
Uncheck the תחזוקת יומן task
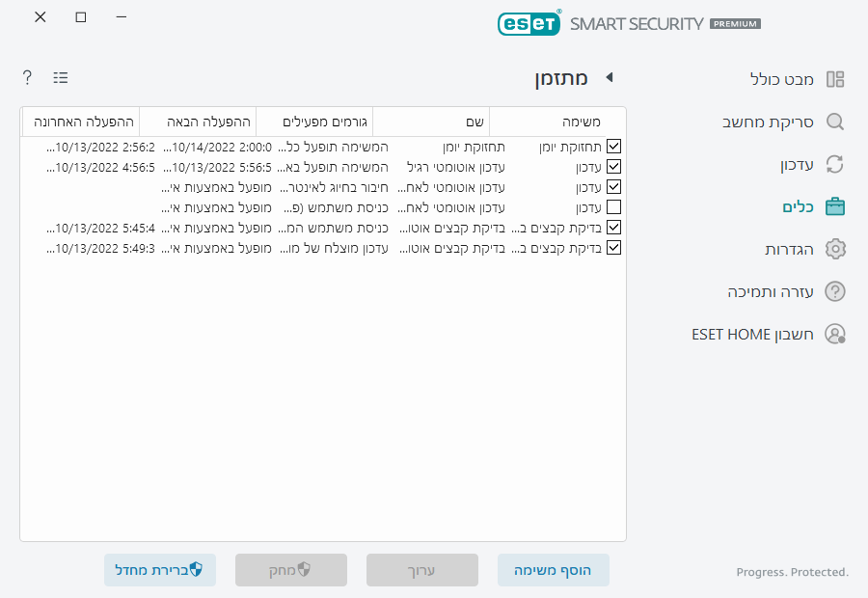pyautogui.click(x=613, y=146)
